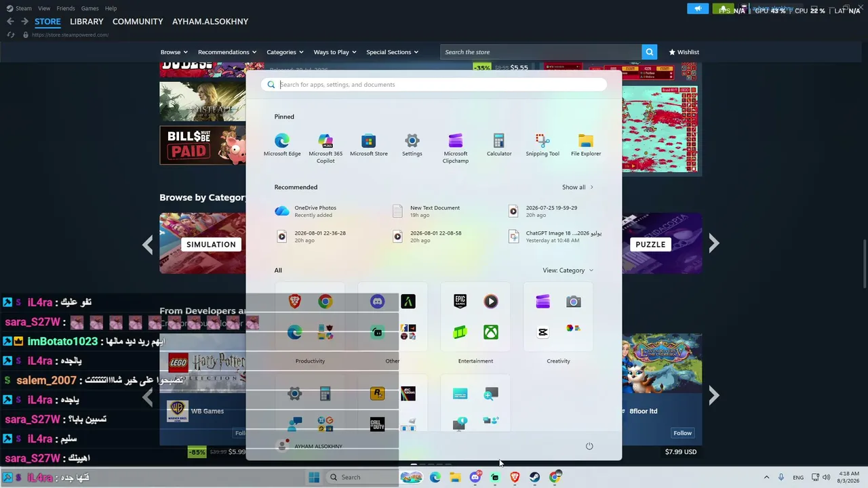
Task: Click the Steam back navigation arrow
Action: [10, 22]
